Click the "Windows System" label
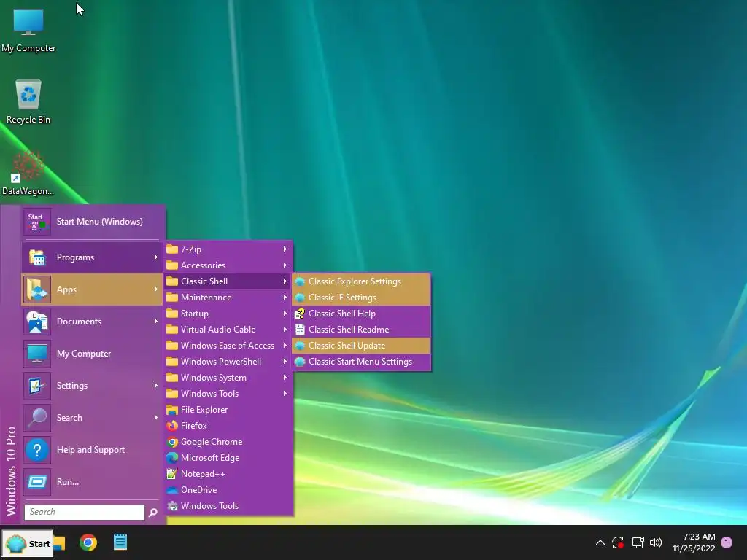Screen dimensions: 747x560 pos(214,378)
